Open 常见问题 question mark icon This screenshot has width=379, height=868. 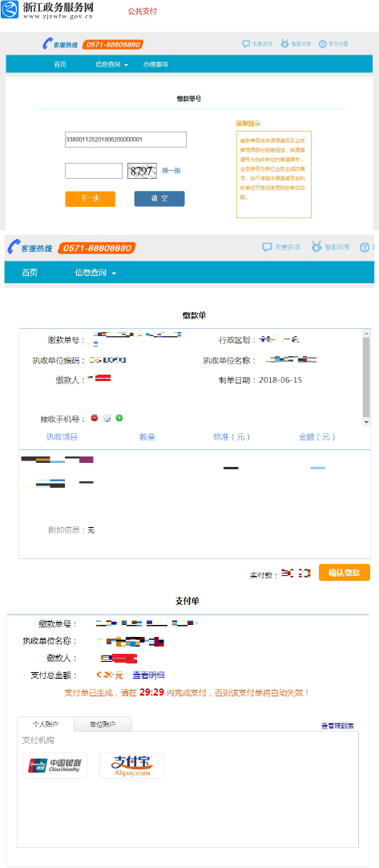coord(323,44)
